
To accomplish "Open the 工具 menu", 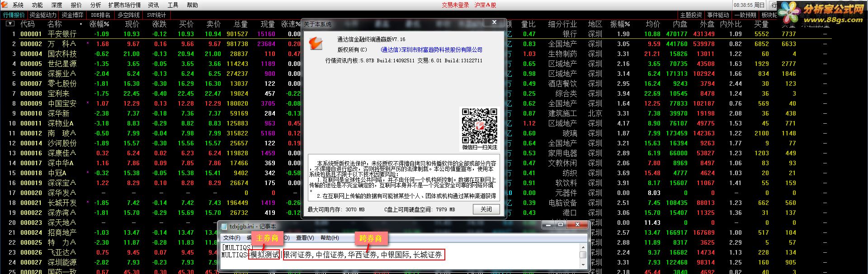I will pos(173,5).
